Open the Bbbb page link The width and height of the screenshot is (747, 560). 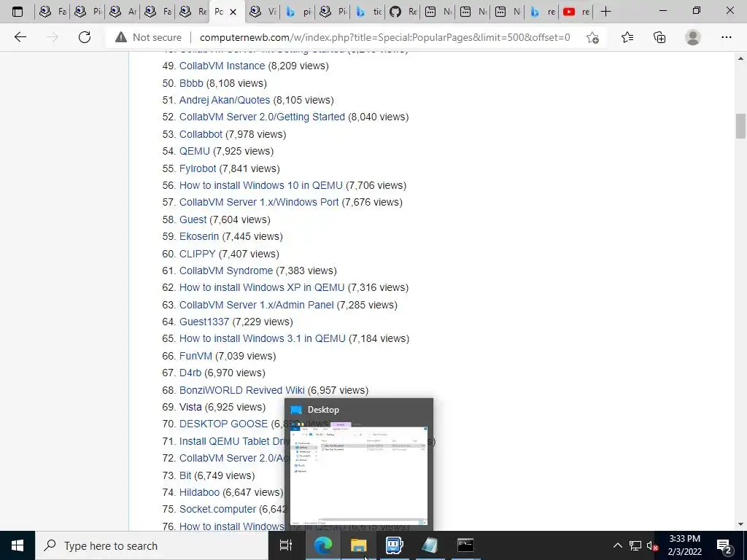[x=191, y=83]
